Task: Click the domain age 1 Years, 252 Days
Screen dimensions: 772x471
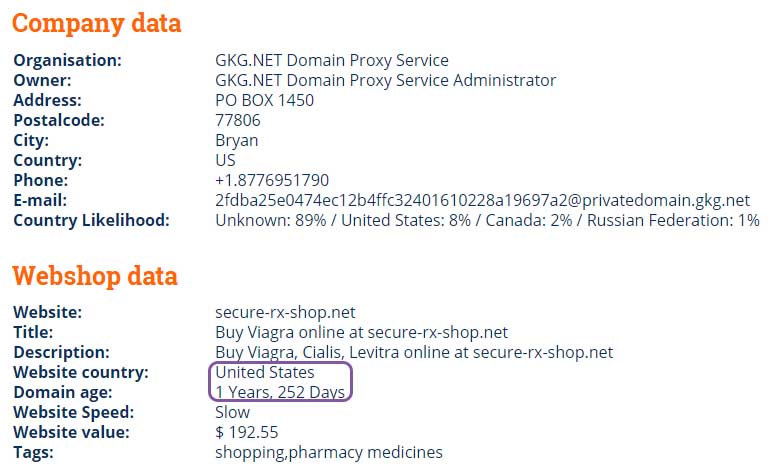Action: point(280,392)
